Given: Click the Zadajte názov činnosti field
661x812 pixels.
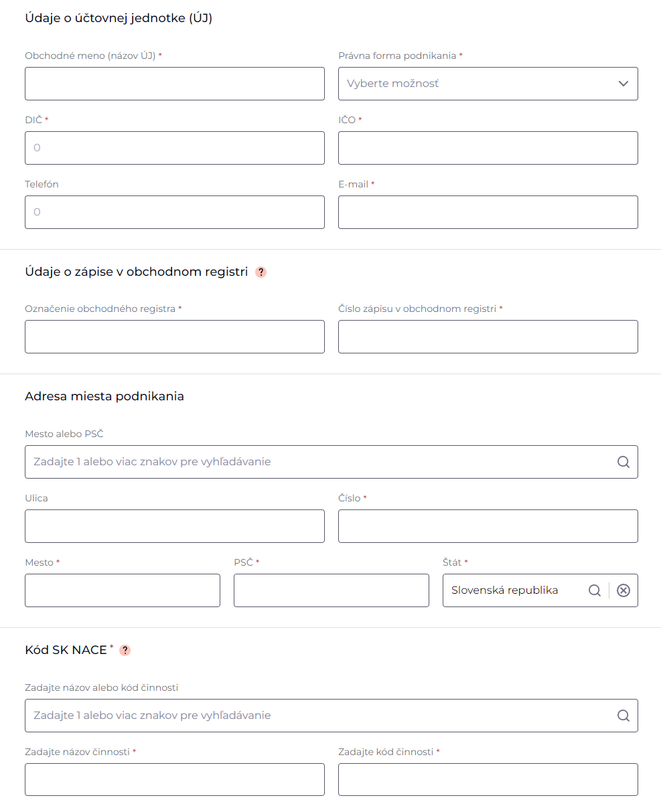Looking at the screenshot, I should 174,780.
